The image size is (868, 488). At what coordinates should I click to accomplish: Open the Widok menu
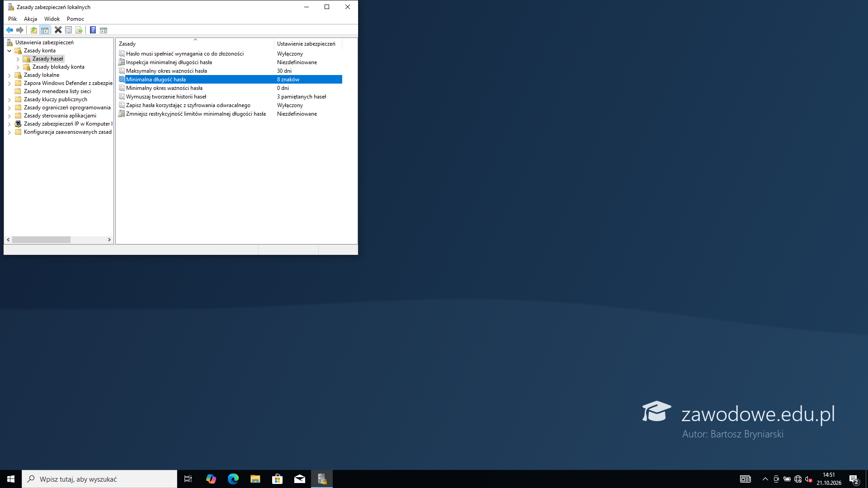click(x=52, y=19)
